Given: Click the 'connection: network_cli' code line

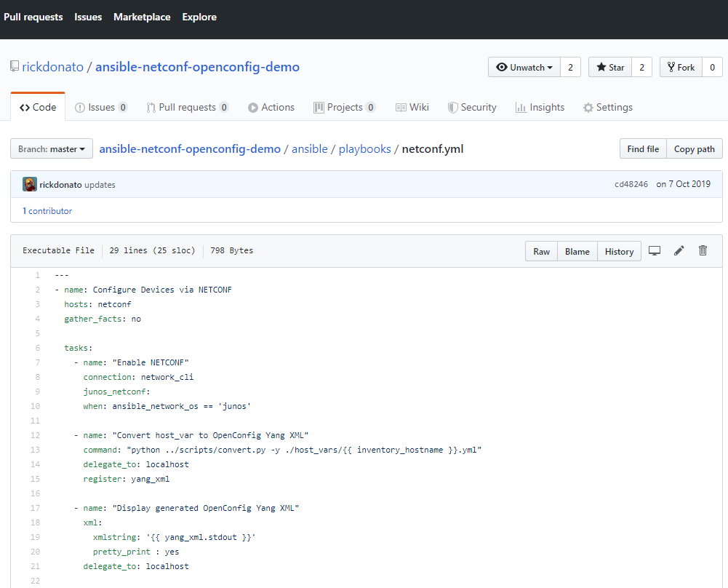Looking at the screenshot, I should (138, 377).
